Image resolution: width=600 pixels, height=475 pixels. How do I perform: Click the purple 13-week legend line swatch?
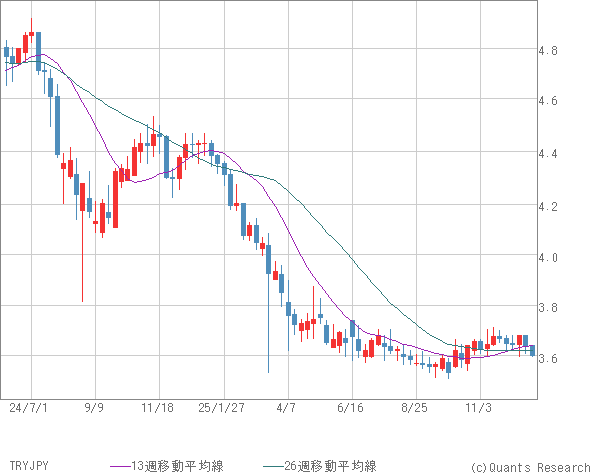point(120,466)
